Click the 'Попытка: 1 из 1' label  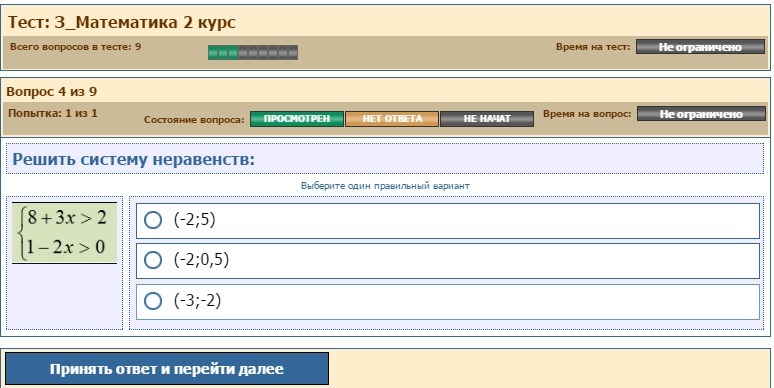(x=53, y=113)
